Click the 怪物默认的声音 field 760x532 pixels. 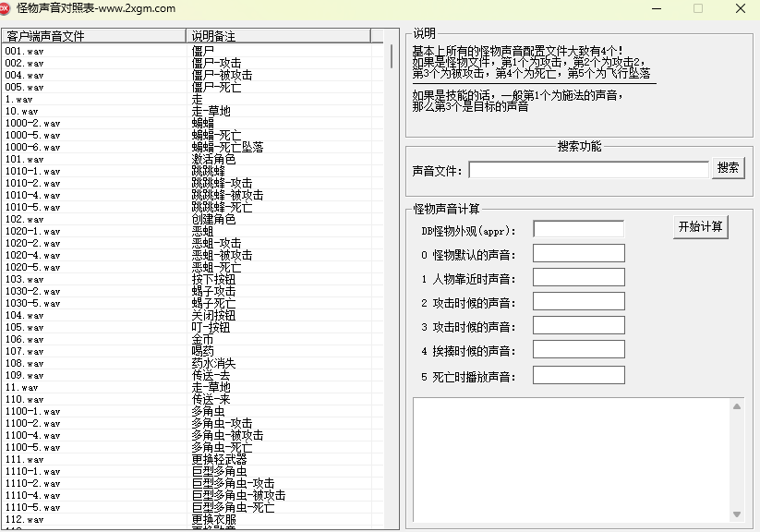[579, 253]
